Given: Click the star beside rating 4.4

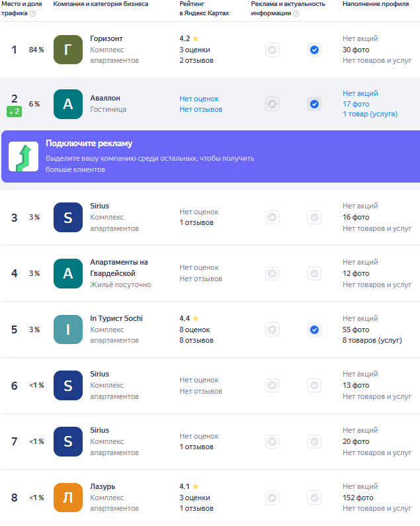Looking at the screenshot, I should (x=196, y=318).
